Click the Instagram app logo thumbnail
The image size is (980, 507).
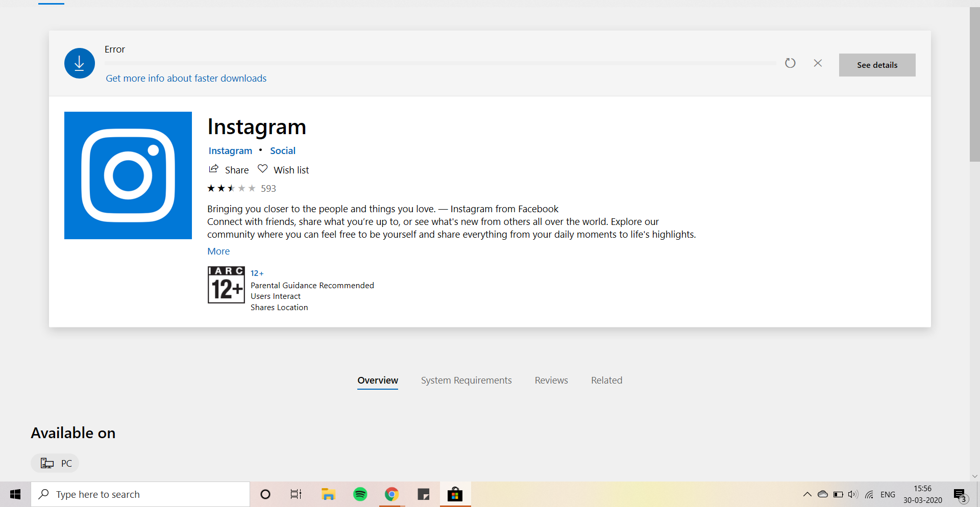click(128, 175)
